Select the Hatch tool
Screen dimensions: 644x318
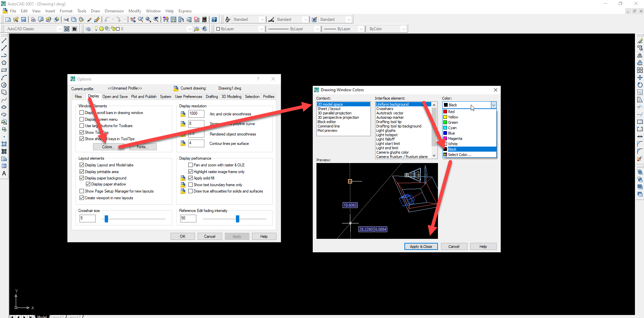(4, 144)
